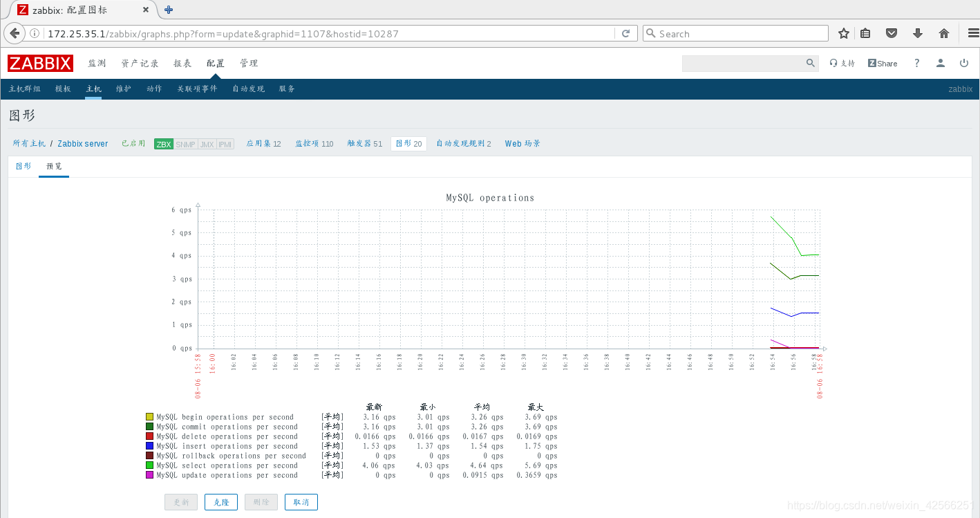Open the Pocket icon in the toolbar
The height and width of the screenshot is (518, 980).
coord(892,33)
